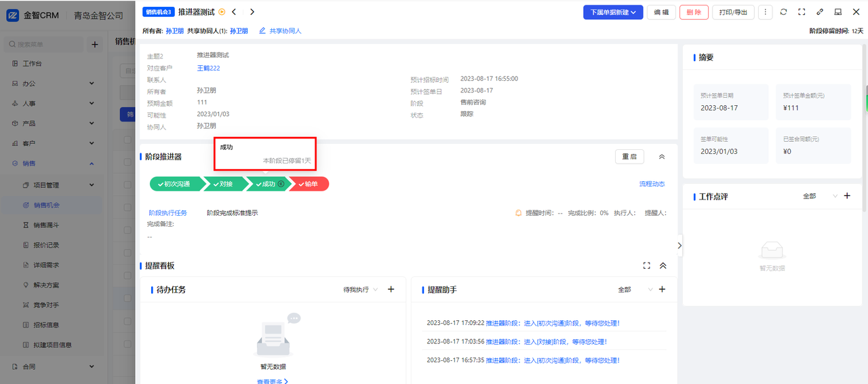This screenshot has width=868, height=384.
Task: Click the plus icon in 工作点评 panel
Action: coord(846,196)
